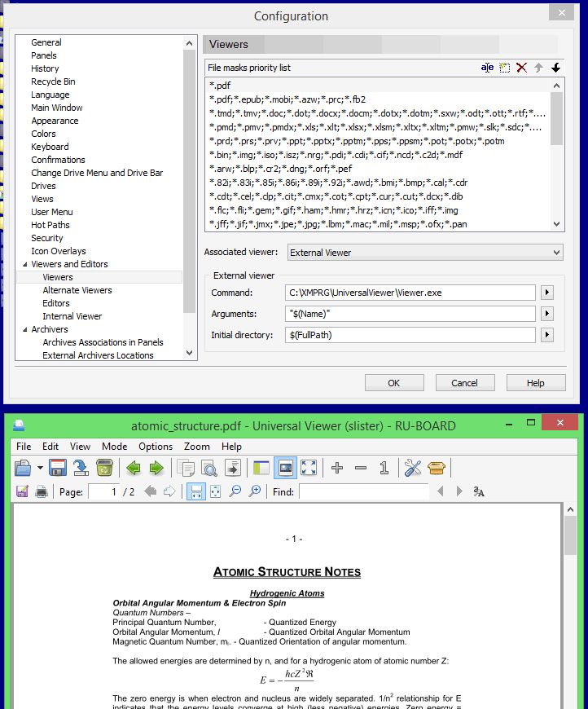Click rename mask 'a|e' icon
This screenshot has height=709, width=588.
click(x=487, y=68)
